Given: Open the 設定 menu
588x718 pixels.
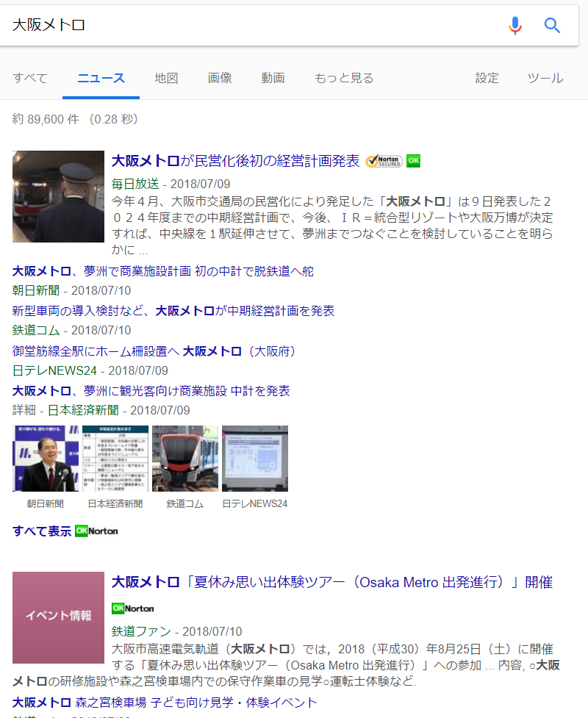Looking at the screenshot, I should 487,79.
